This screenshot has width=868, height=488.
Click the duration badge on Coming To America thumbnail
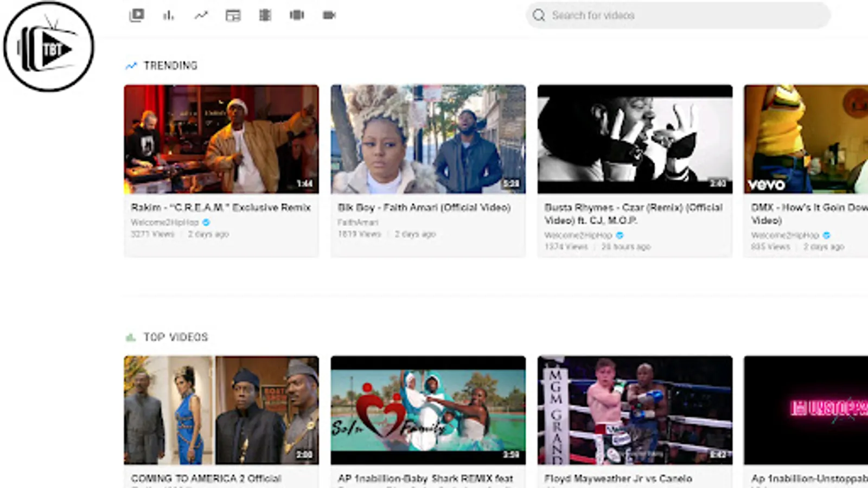304,455
